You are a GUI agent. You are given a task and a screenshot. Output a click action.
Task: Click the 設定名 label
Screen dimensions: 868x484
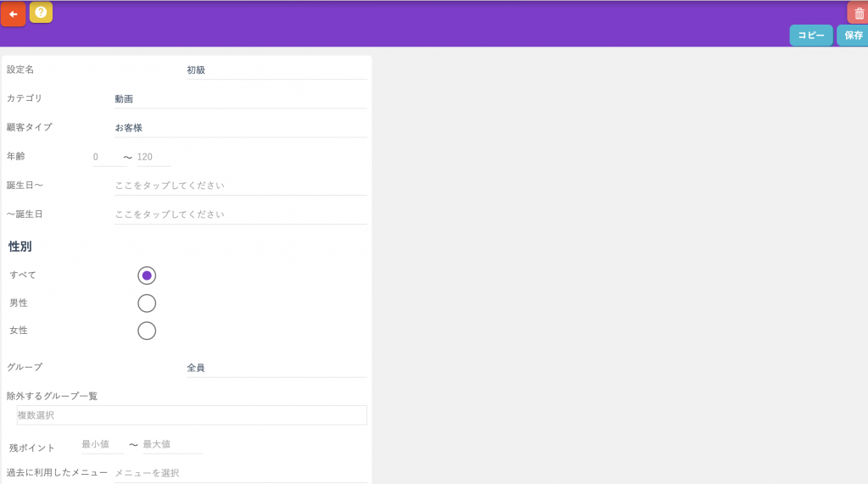[20, 70]
